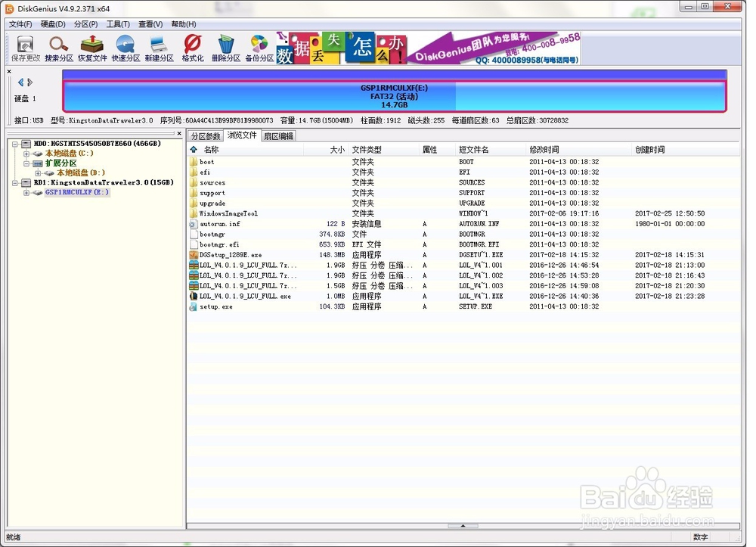
Task: Select the bootmgr.efi file icon
Action: [x=194, y=244]
